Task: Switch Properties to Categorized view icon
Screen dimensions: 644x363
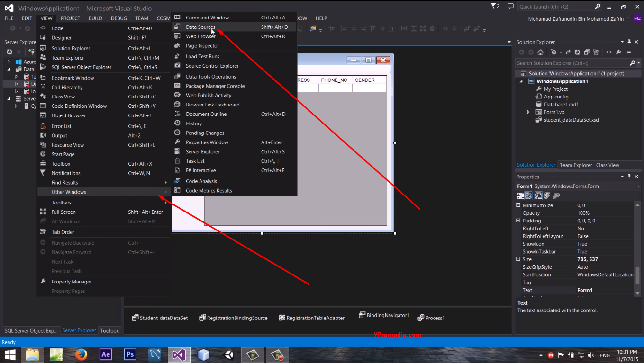Action: click(x=520, y=195)
